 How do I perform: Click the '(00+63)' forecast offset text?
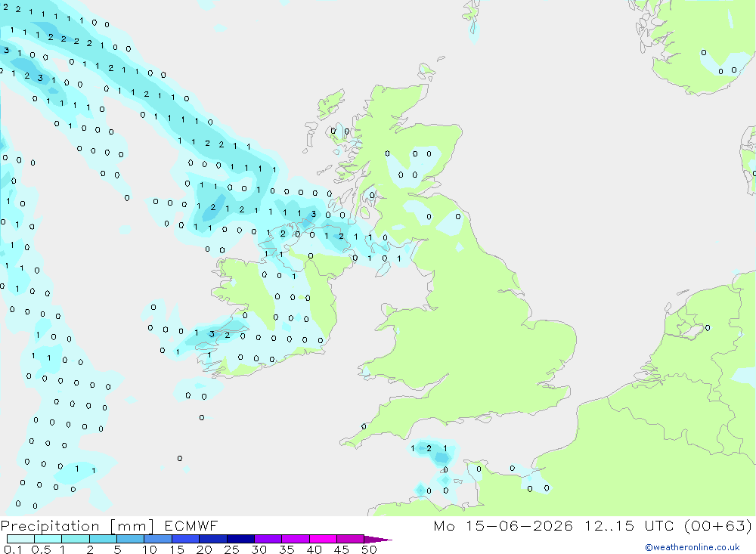[718, 525]
